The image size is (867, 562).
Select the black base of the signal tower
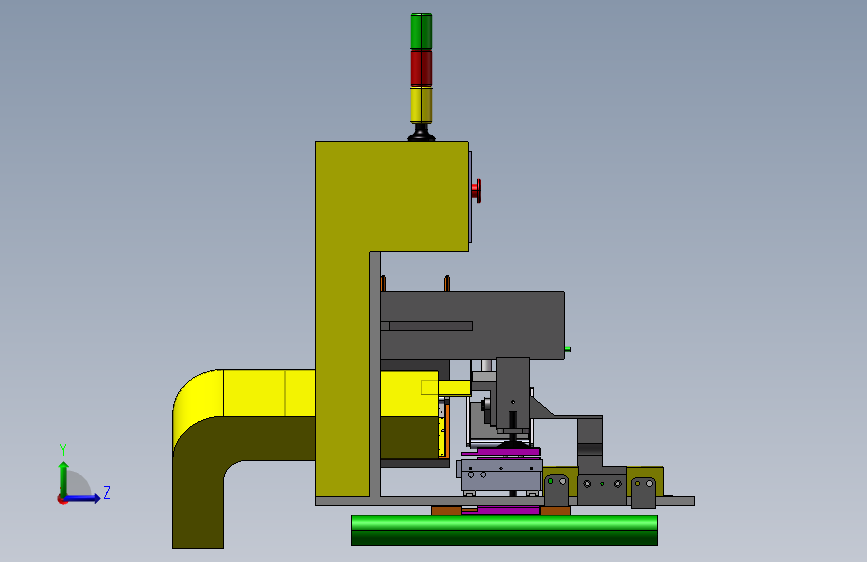pyautogui.click(x=421, y=133)
